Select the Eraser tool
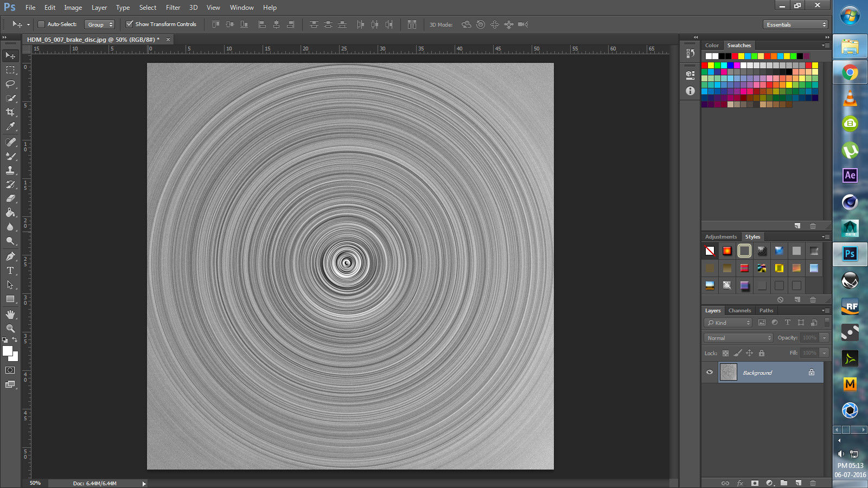Image resolution: width=868 pixels, height=488 pixels. (x=10, y=198)
